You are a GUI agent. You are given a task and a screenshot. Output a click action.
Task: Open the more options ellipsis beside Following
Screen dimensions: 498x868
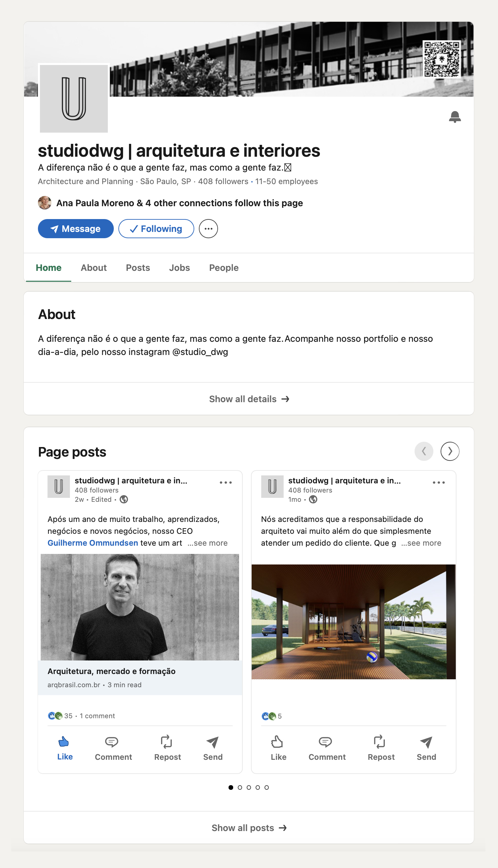coord(208,229)
